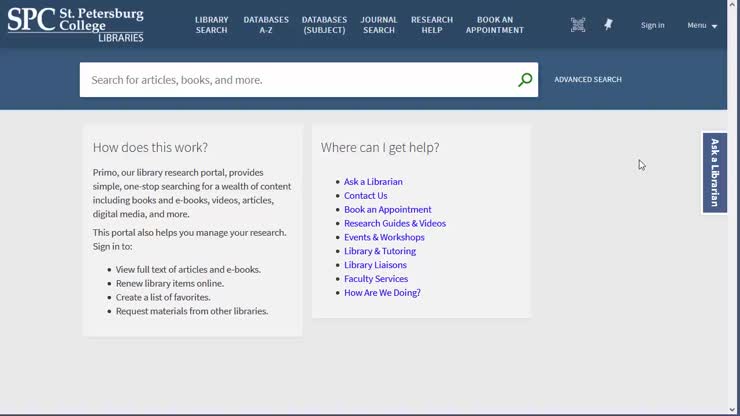The width and height of the screenshot is (740, 416).
Task: Open Databases A-Z navigation item
Action: click(265, 25)
